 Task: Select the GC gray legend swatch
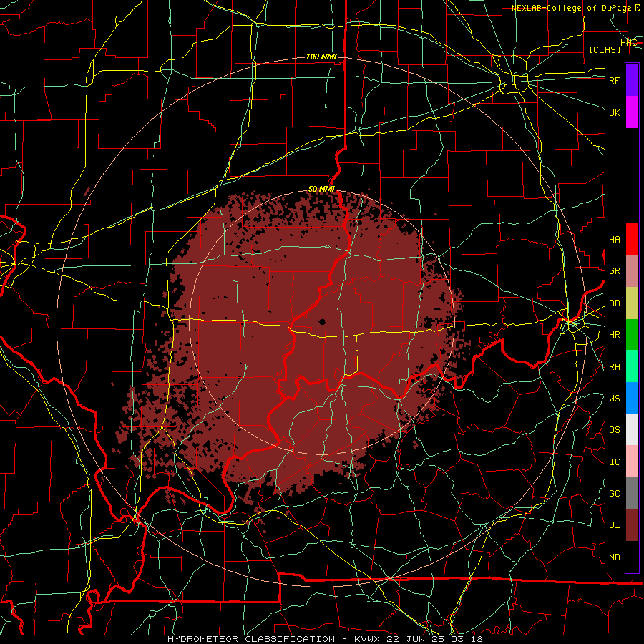point(632,493)
